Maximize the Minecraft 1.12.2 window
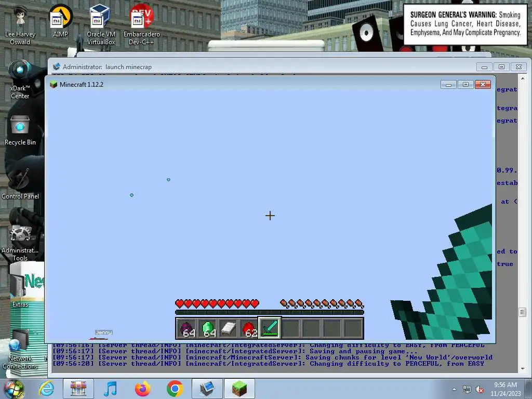The image size is (532, 399). [x=465, y=85]
